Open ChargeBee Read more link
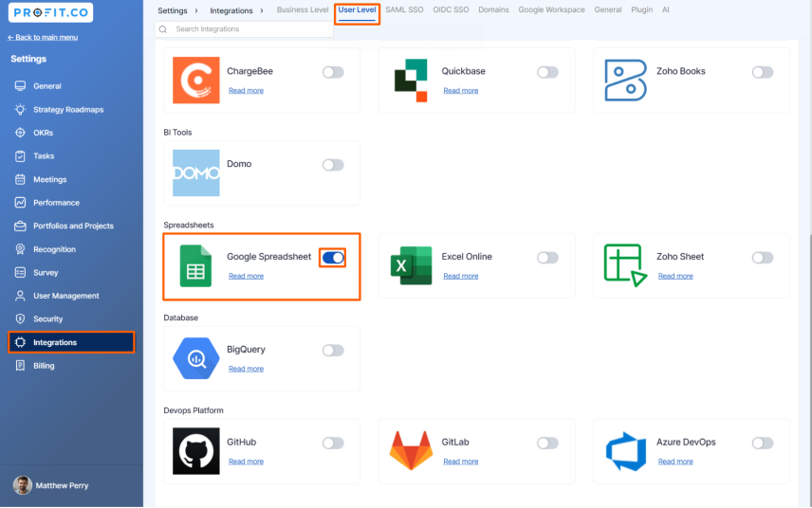 (246, 91)
